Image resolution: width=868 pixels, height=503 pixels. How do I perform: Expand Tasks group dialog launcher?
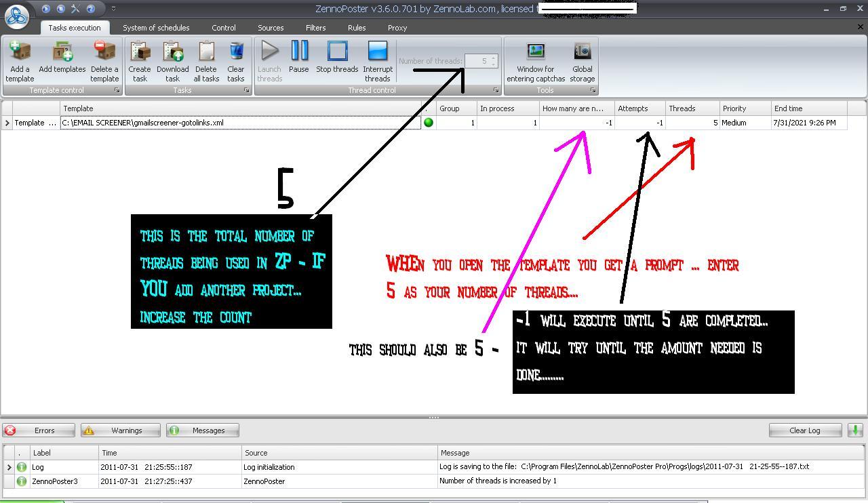point(246,90)
